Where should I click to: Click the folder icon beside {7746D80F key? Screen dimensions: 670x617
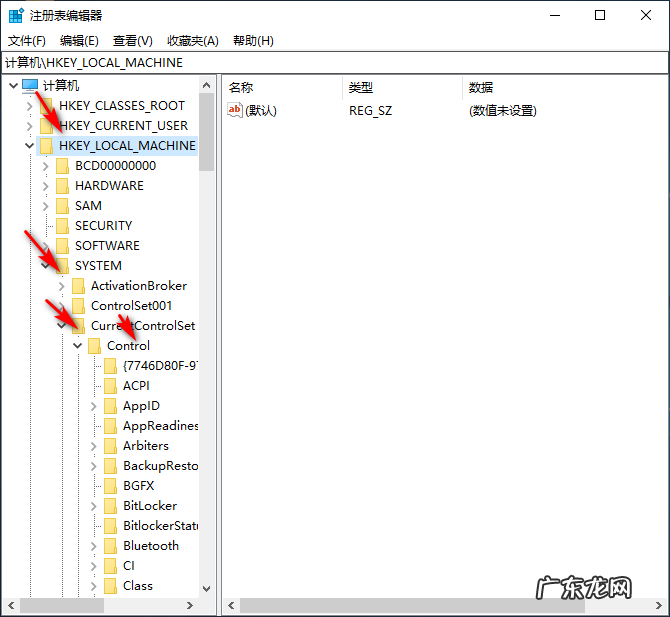point(110,366)
